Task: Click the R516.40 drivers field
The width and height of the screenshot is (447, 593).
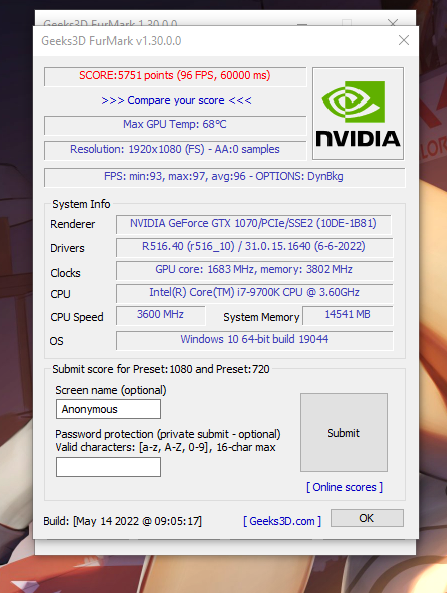Action: pos(254,247)
